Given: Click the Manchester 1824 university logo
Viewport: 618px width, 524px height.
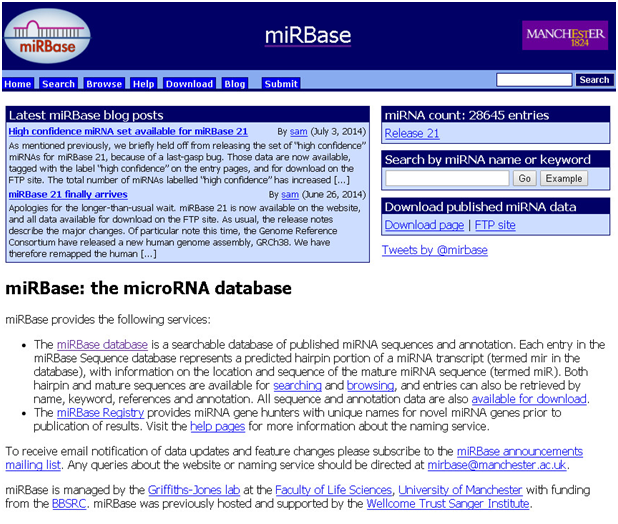Looking at the screenshot, I should pyautogui.click(x=564, y=36).
